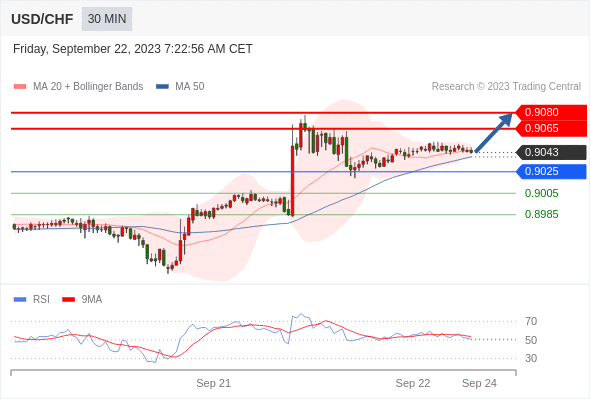
Task: Click the Sep 24 date axis label
Action: [x=479, y=383]
